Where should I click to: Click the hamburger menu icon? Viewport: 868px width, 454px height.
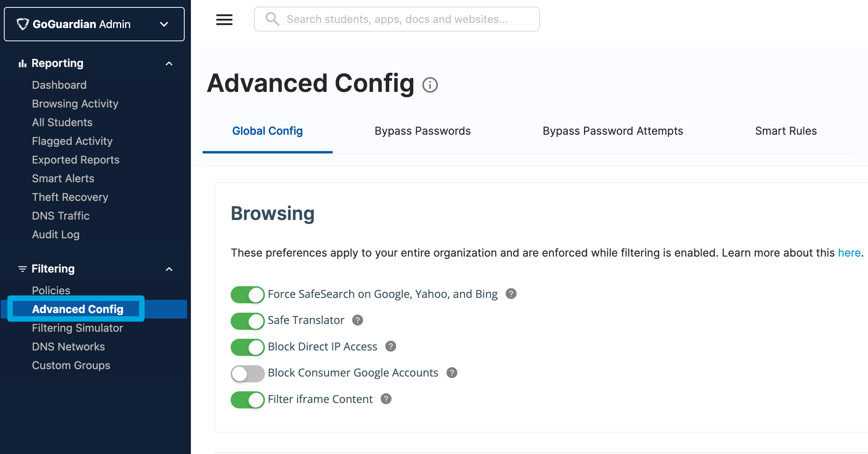coord(224,19)
